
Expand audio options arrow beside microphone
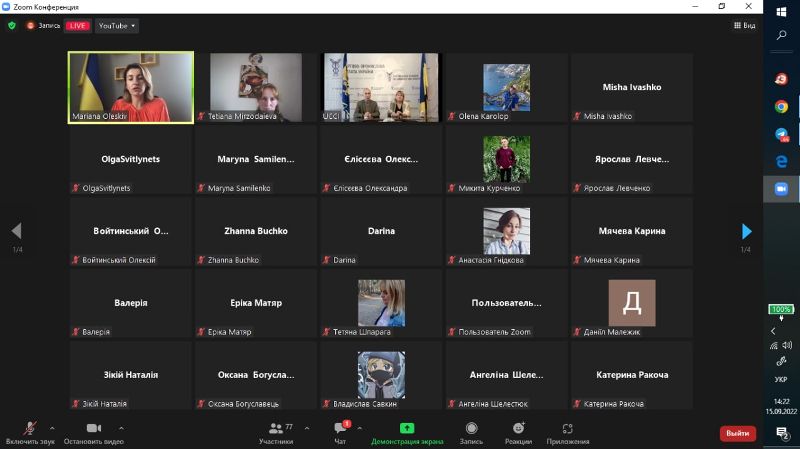(x=54, y=427)
